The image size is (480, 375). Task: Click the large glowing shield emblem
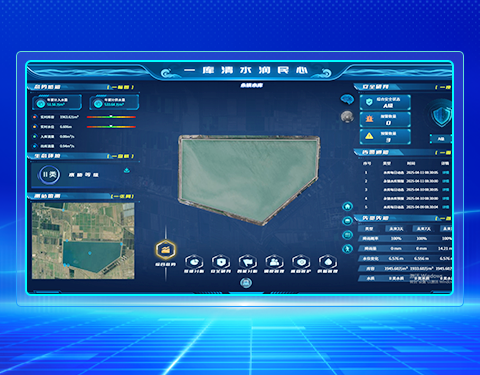pyautogui.click(x=441, y=115)
